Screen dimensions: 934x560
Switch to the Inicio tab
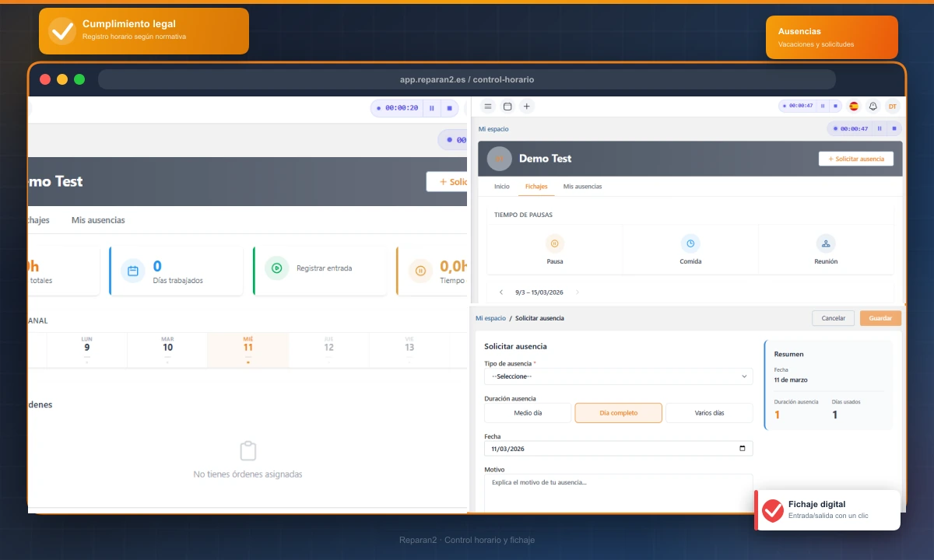click(x=502, y=187)
